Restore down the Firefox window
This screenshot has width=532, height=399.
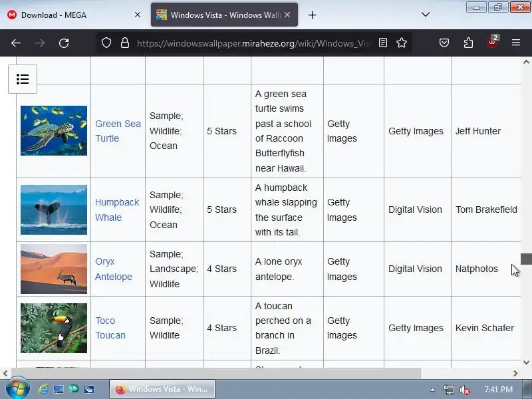point(498,7)
